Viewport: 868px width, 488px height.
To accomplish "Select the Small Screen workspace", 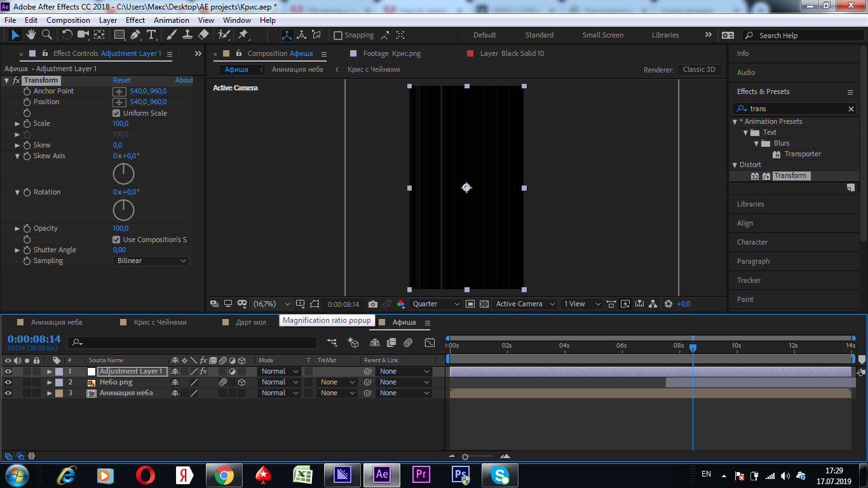I will click(602, 35).
